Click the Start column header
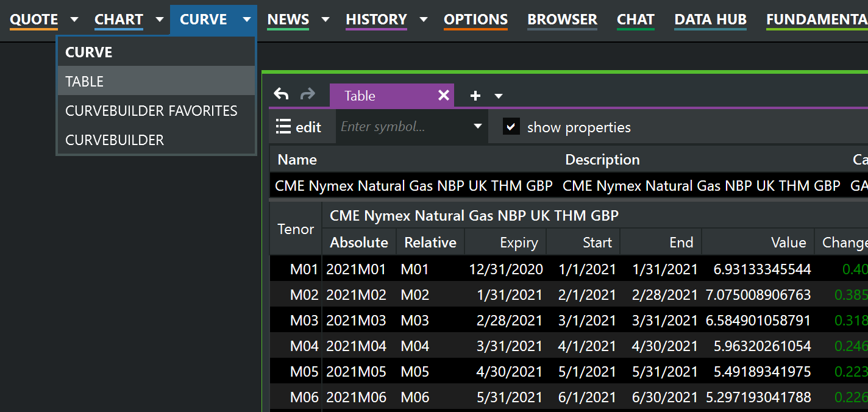 (583, 243)
